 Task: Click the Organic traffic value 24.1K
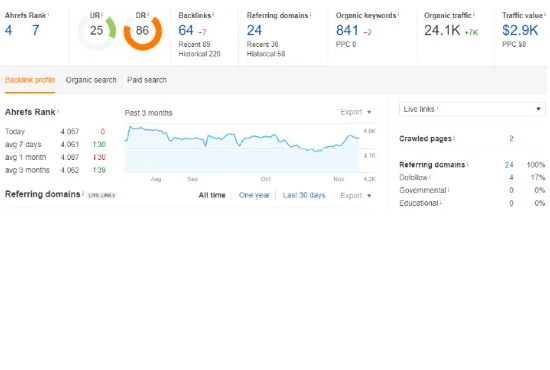[442, 31]
